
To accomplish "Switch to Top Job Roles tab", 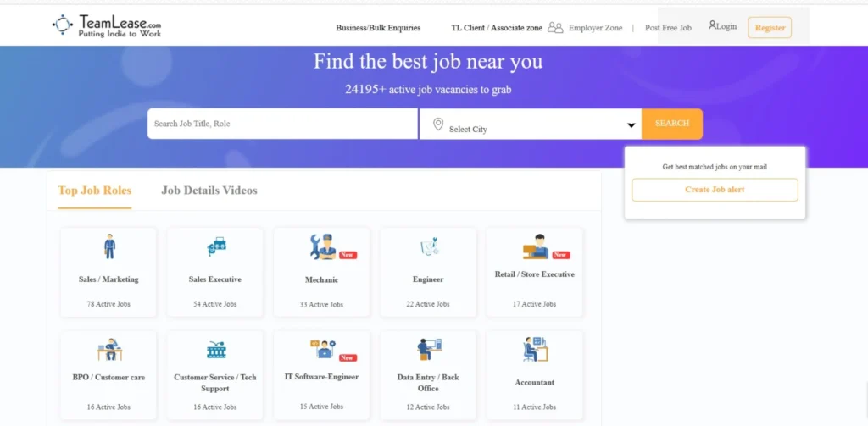I will pyautogui.click(x=95, y=191).
